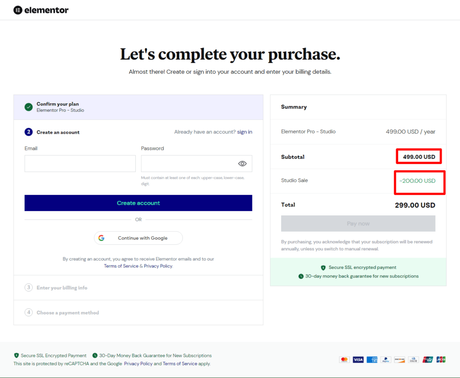This screenshot has height=378, width=460.
Task: Open footer Google Privacy Policy link
Action: coord(138,364)
